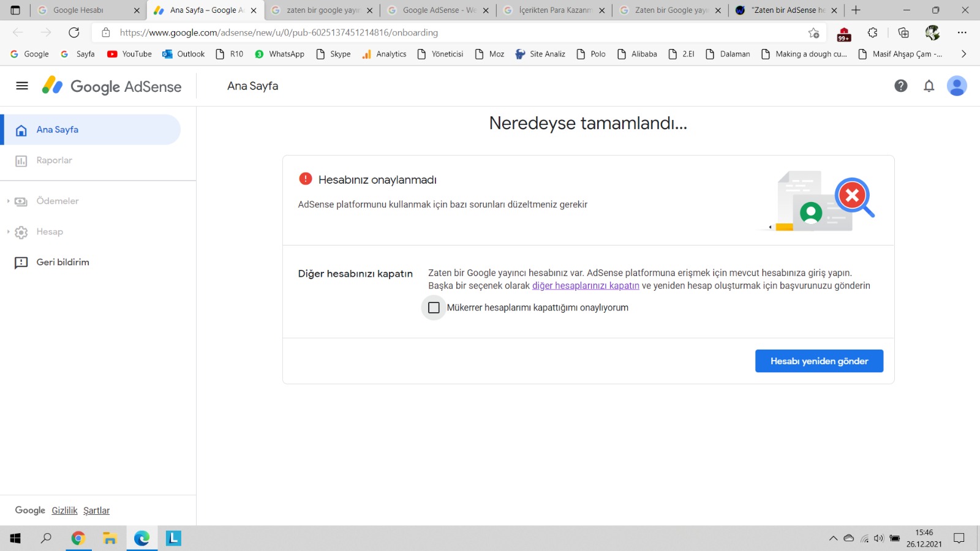The height and width of the screenshot is (551, 980).
Task: Open the "Making a dough cu..." bookmark
Action: point(804,54)
